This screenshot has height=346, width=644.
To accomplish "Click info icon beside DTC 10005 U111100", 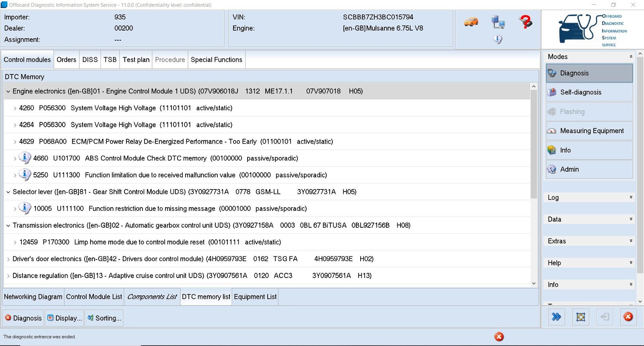I will click(x=25, y=208).
